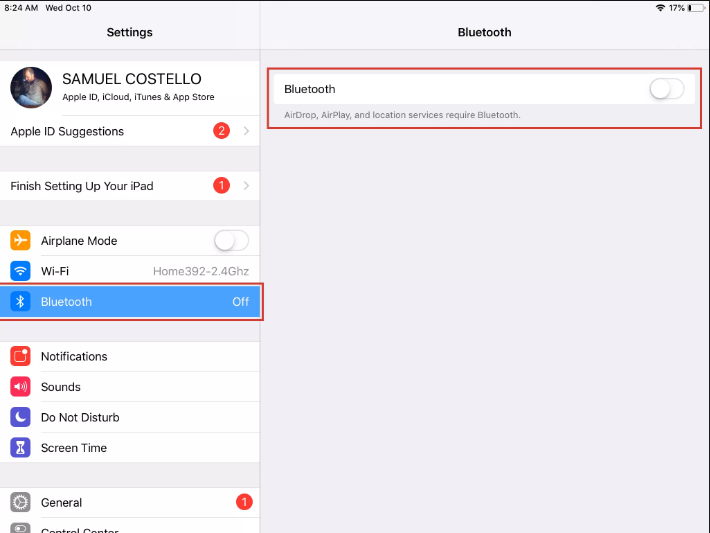Open the SAMUEL COSTELLO Apple ID account
The width and height of the screenshot is (710, 533).
click(x=130, y=88)
